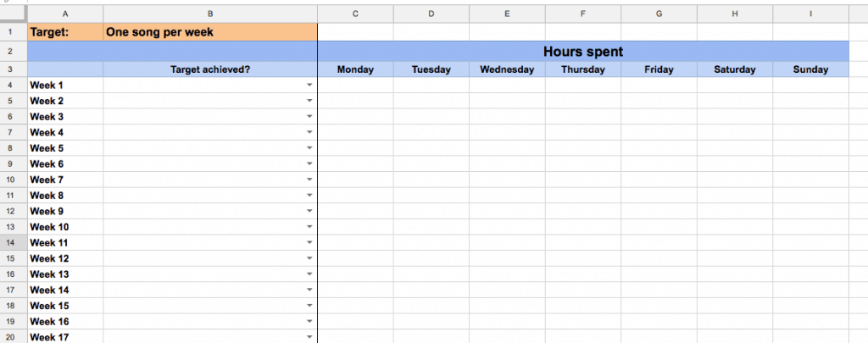The image size is (868, 343).
Task: Select the 'Hours spent' merged header
Action: coord(583,52)
